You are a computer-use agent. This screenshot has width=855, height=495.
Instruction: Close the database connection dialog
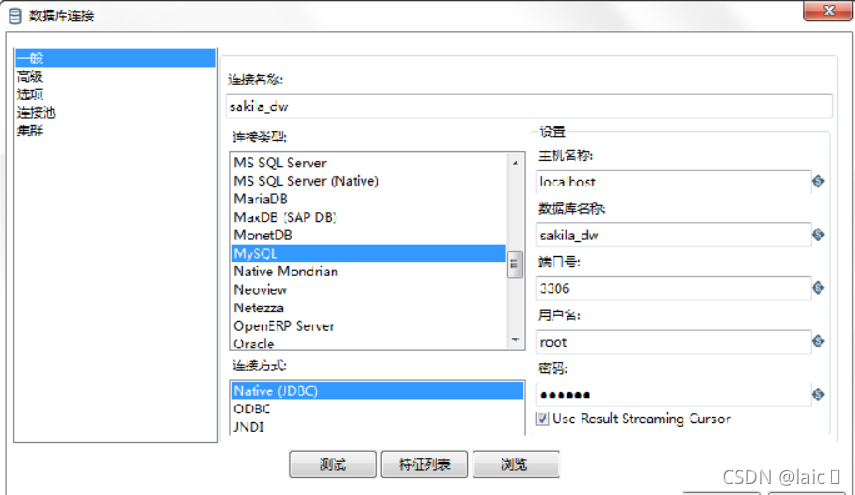point(828,10)
